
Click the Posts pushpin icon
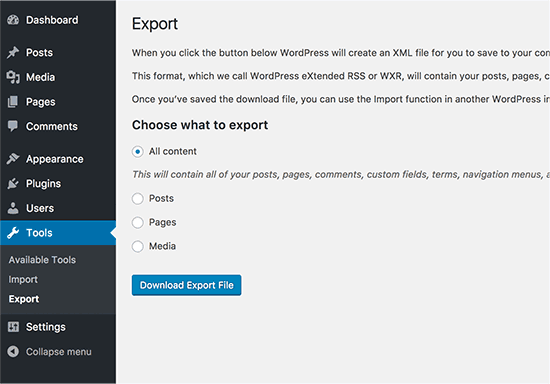(13, 53)
